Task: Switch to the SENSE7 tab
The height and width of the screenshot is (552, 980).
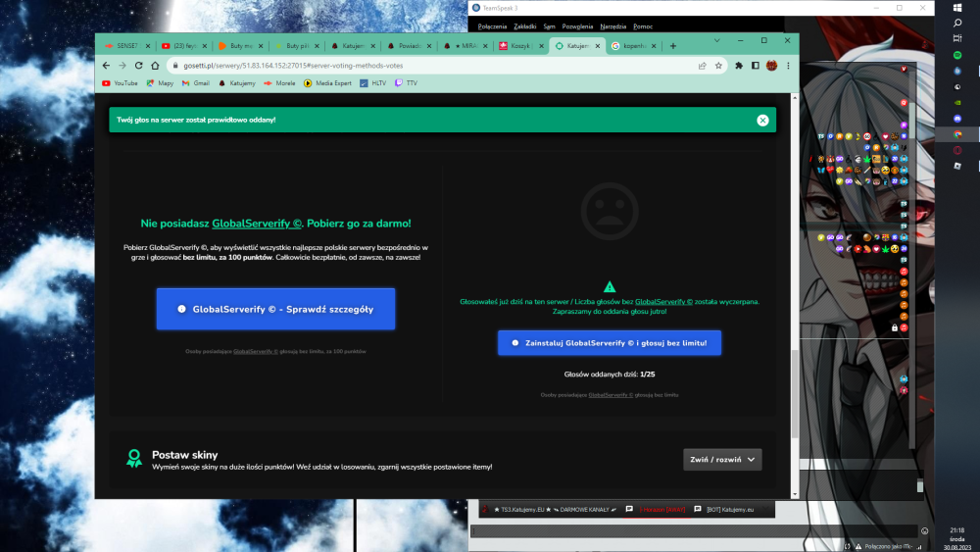Action: (126, 46)
